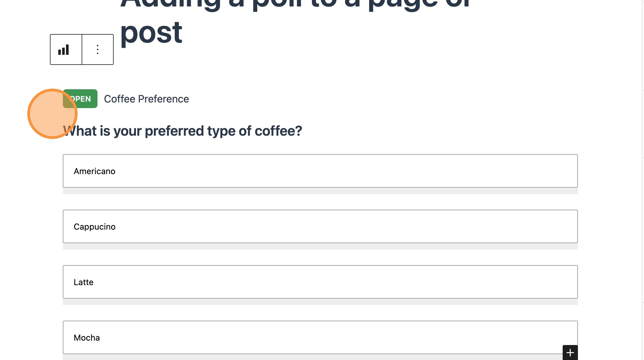The width and height of the screenshot is (644, 360).
Task: Click the gray result bar under Cappucino
Action: point(320,246)
